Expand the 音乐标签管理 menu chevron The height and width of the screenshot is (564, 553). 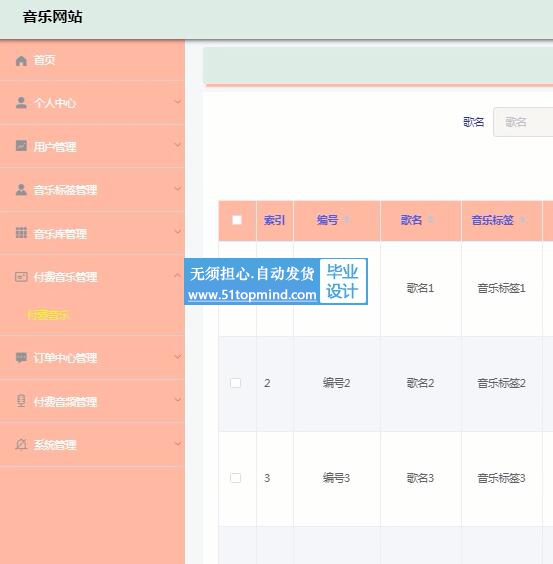[x=178, y=188]
